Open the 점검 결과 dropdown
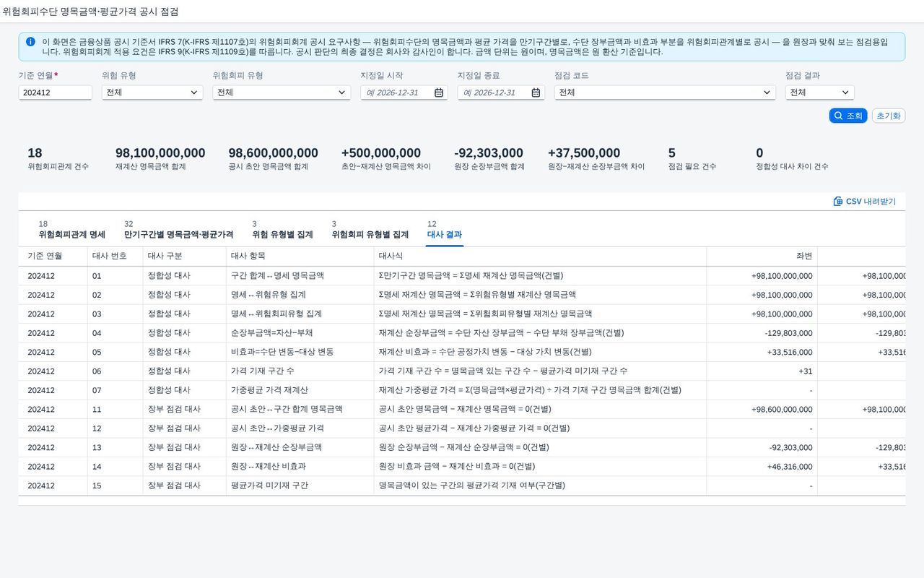 (820, 92)
